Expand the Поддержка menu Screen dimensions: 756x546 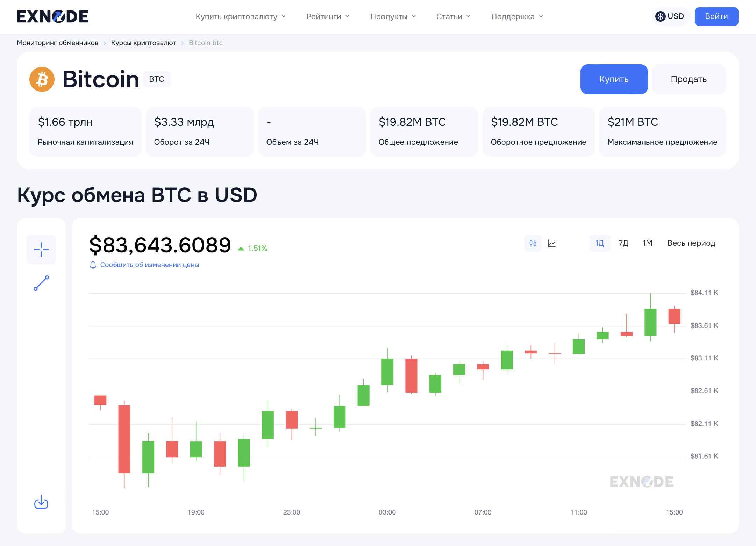(517, 16)
